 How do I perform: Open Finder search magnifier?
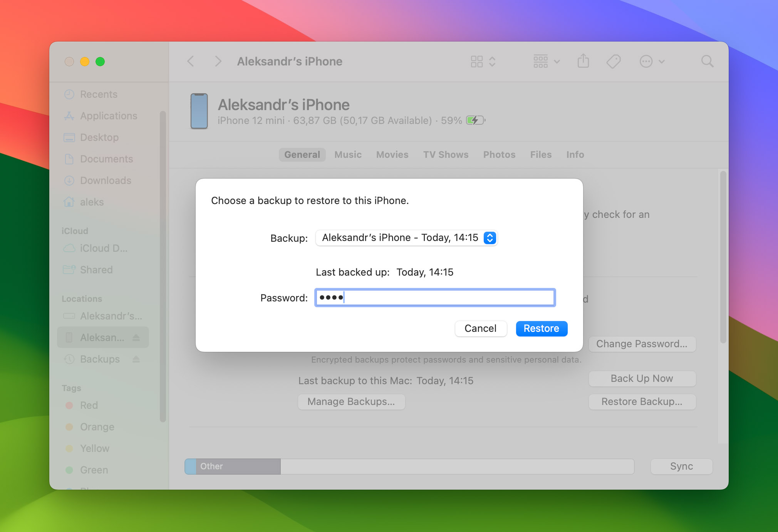pos(707,61)
